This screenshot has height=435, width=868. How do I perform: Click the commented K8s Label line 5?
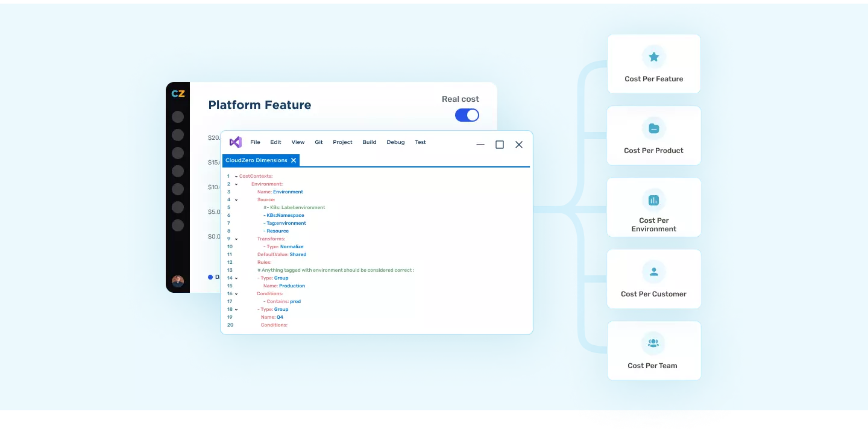tap(294, 207)
